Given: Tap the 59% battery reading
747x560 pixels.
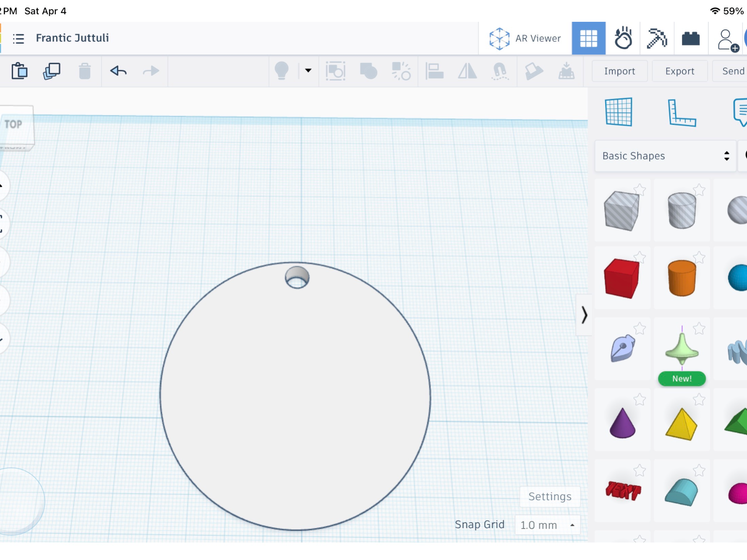Looking at the screenshot, I should (x=734, y=11).
